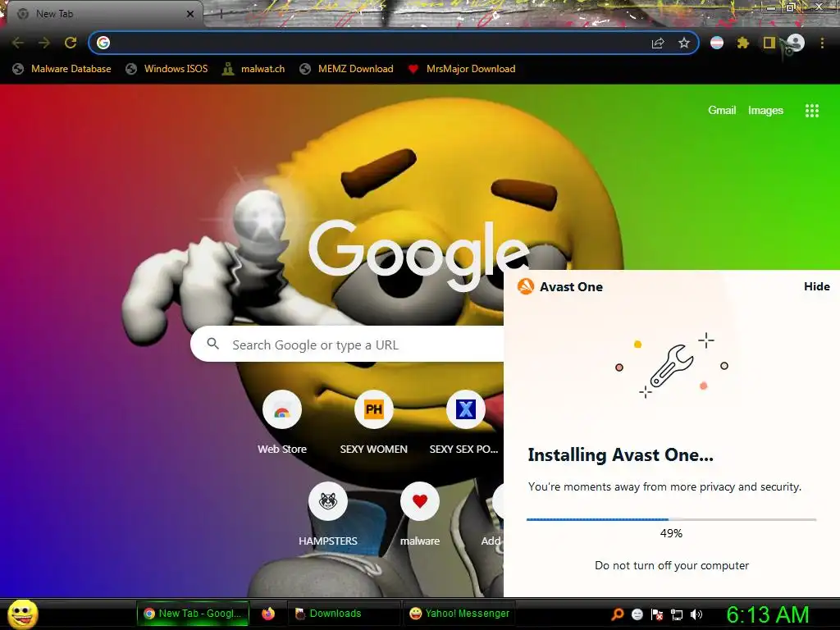This screenshot has width=840, height=630.
Task: Switch to Downloads taskbar window
Action: [344, 614]
